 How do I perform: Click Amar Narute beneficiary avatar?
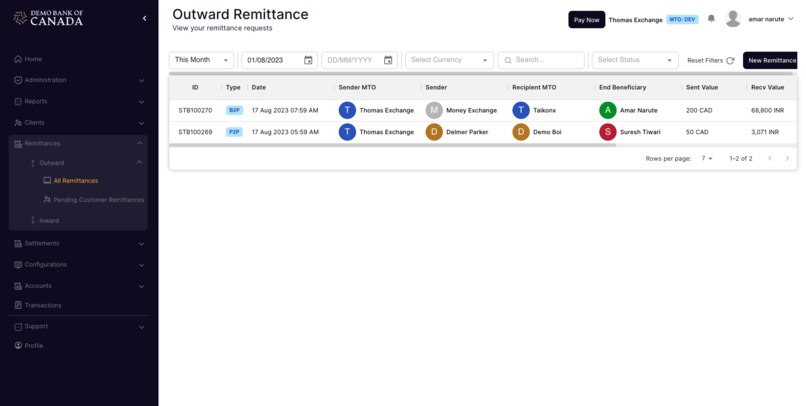(608, 110)
